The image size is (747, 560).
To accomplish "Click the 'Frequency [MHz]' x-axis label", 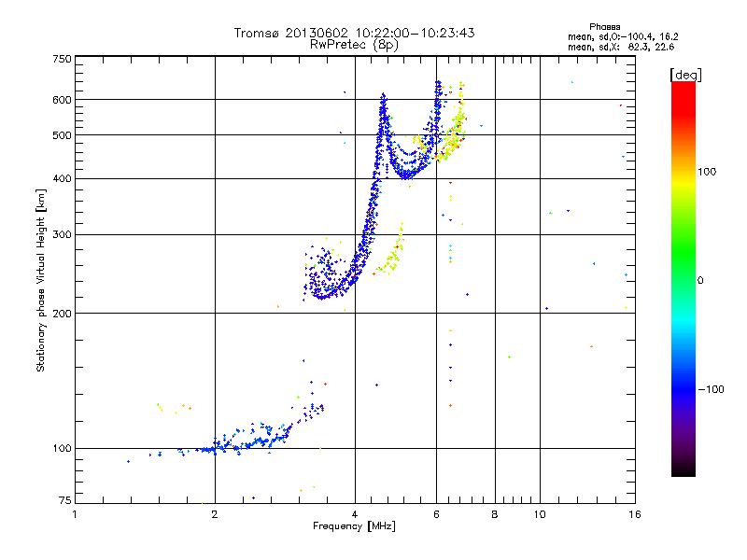I will click(x=354, y=526).
